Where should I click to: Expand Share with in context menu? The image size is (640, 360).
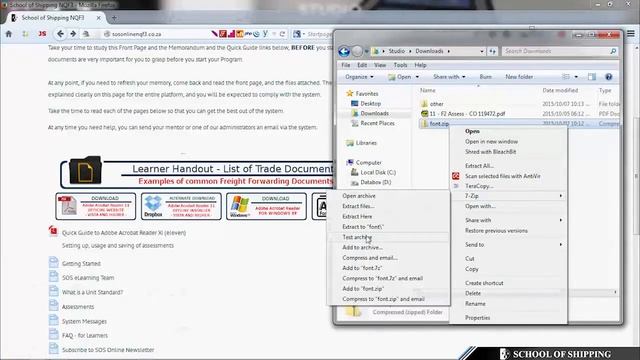tap(508, 220)
